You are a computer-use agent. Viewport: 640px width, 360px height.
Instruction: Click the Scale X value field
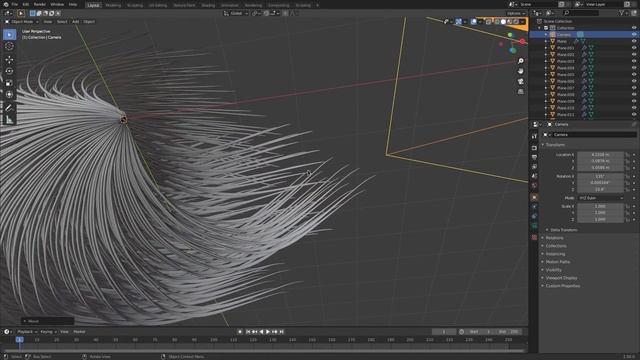pos(600,207)
